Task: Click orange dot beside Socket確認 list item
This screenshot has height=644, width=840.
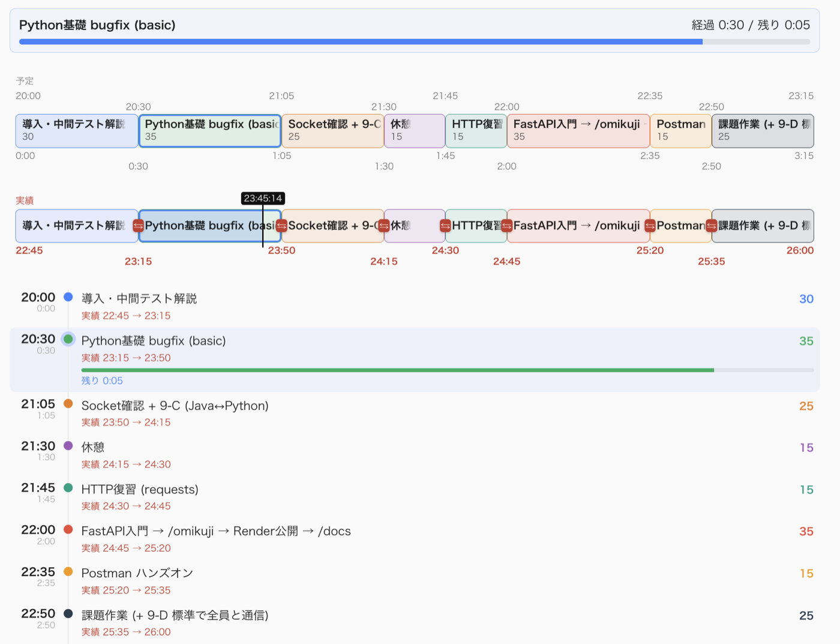Action: 68,403
